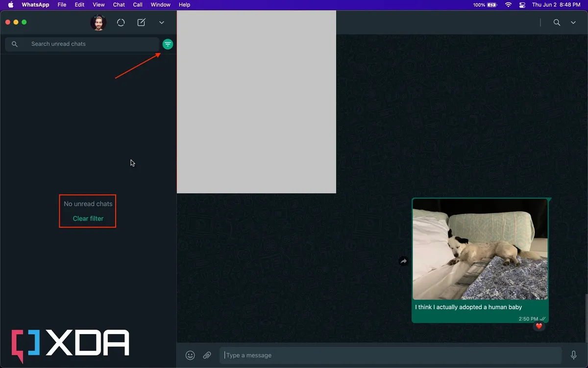Expand the sidebar menu chevron
588x368 pixels.
point(162,23)
